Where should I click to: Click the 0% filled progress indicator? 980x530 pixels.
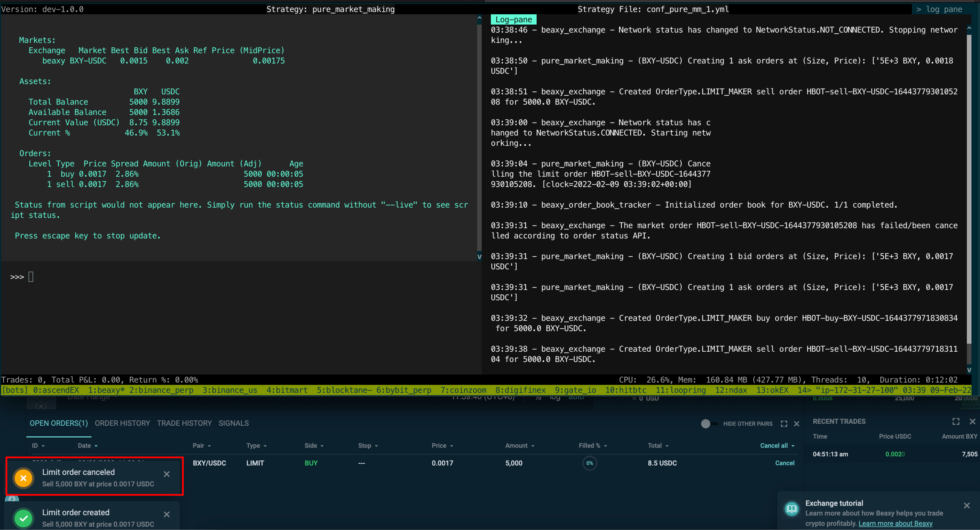tap(589, 463)
